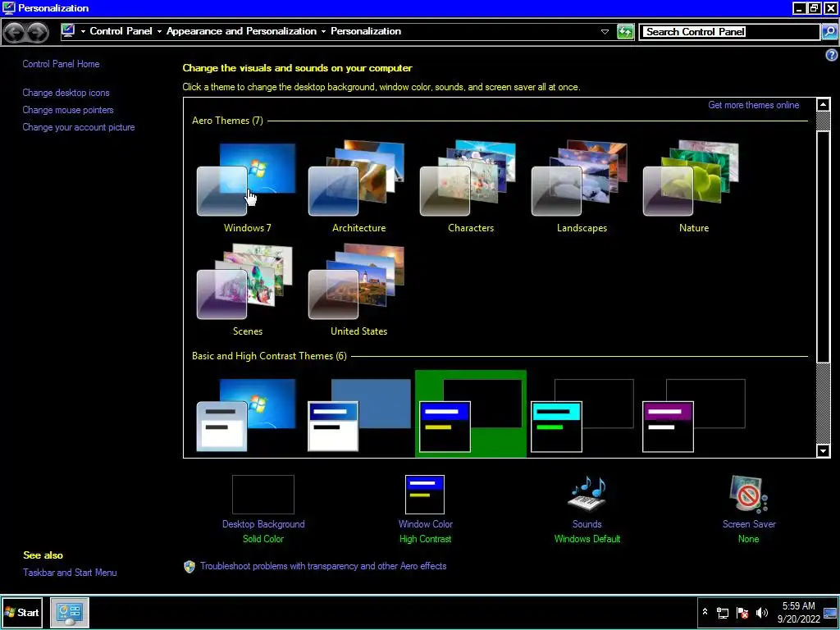
Task: Click the search magnifier icon
Action: point(829,32)
